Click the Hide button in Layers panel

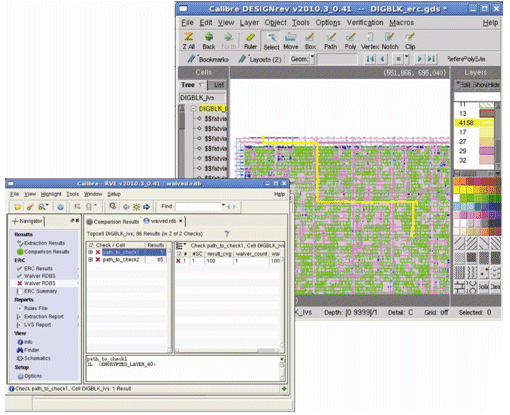[x=494, y=85]
